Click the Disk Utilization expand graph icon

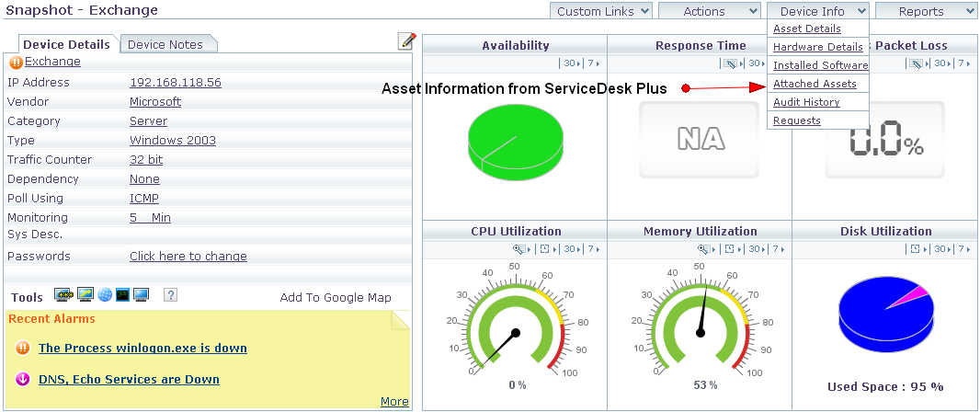point(916,249)
